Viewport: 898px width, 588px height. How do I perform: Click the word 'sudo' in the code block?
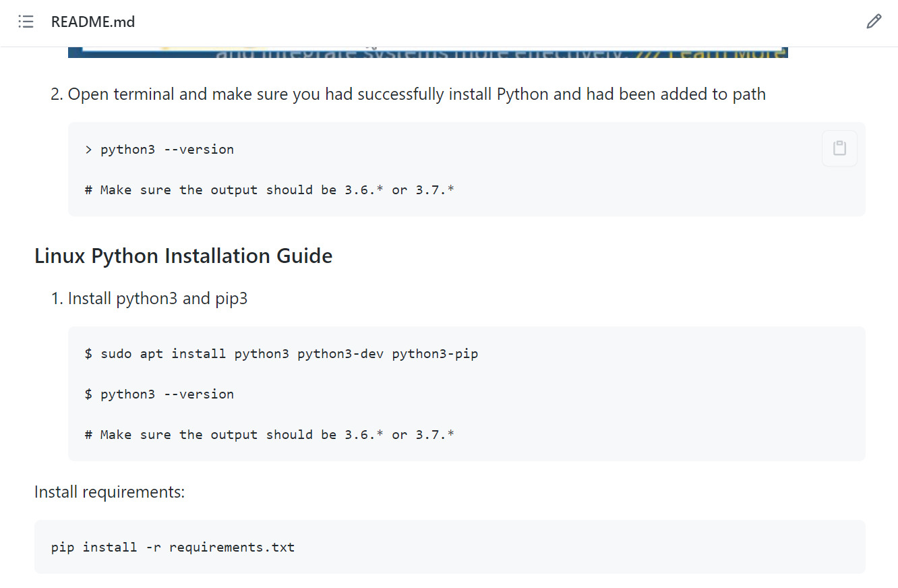coord(116,354)
